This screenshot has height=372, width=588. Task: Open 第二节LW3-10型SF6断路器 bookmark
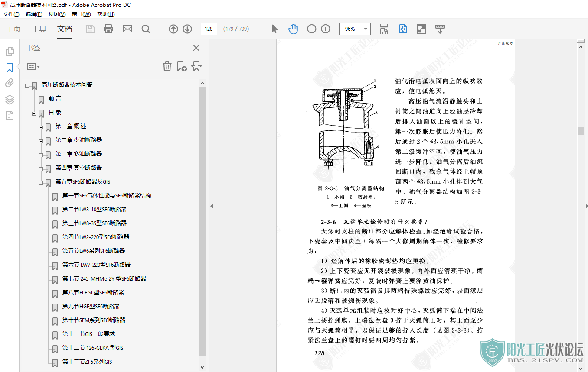point(95,209)
